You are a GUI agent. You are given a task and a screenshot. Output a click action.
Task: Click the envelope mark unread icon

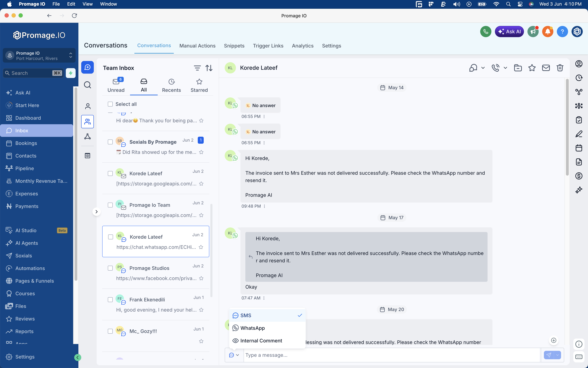(546, 68)
